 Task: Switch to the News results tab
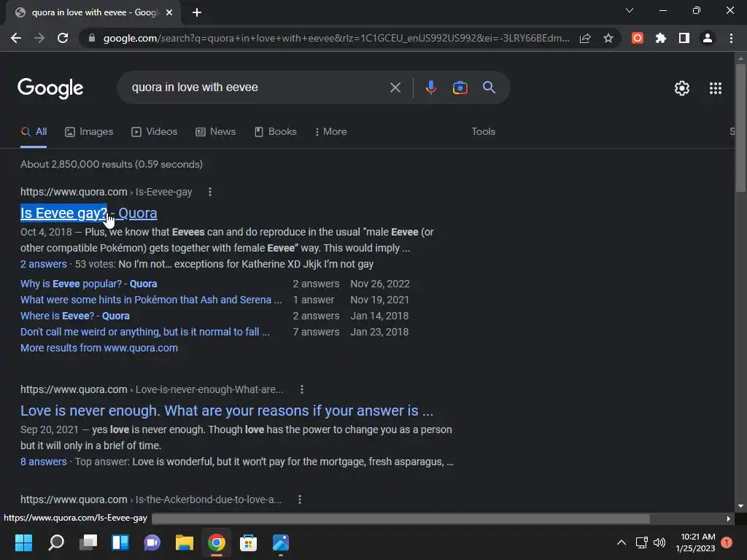tap(215, 132)
